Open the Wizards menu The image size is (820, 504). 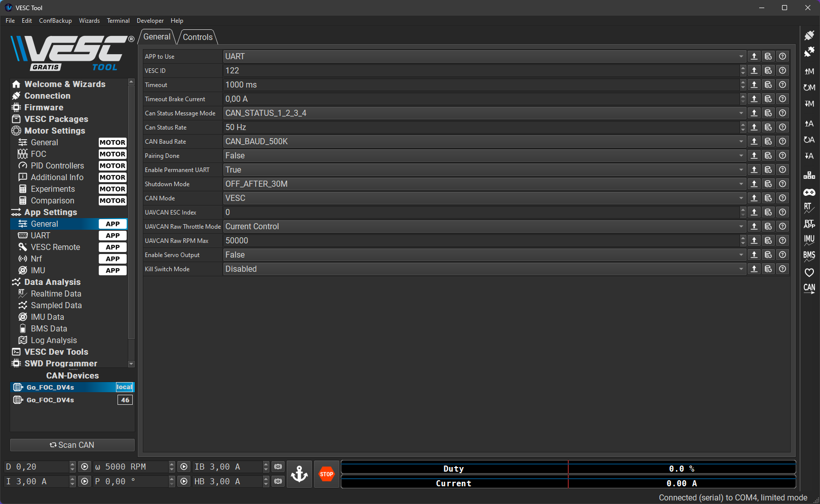coord(89,21)
